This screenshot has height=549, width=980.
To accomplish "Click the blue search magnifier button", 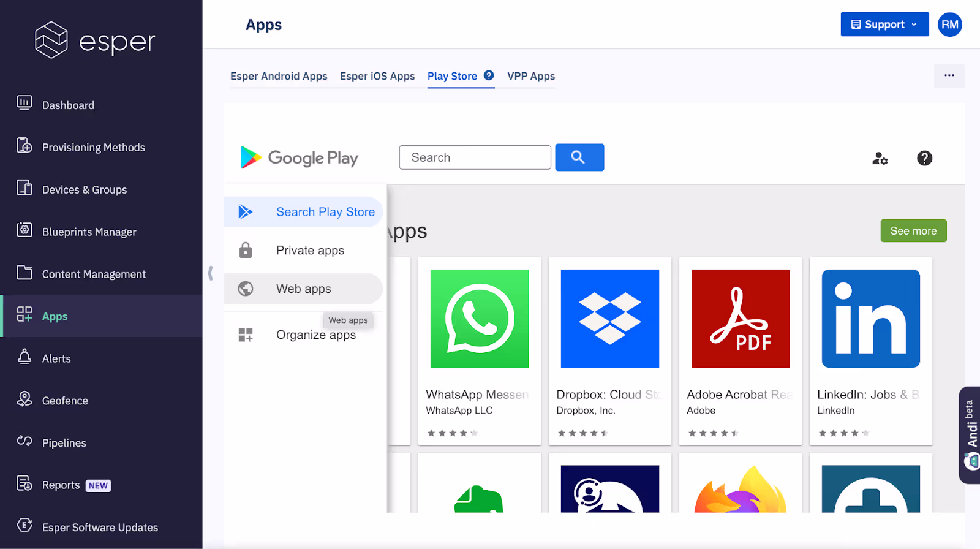I will (579, 157).
